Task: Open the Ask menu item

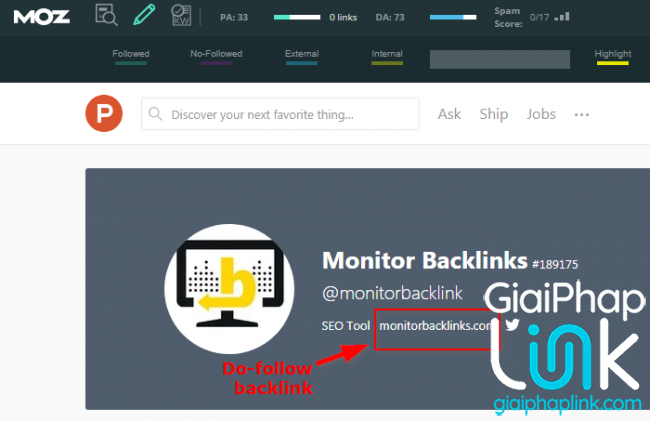Action: (x=449, y=114)
